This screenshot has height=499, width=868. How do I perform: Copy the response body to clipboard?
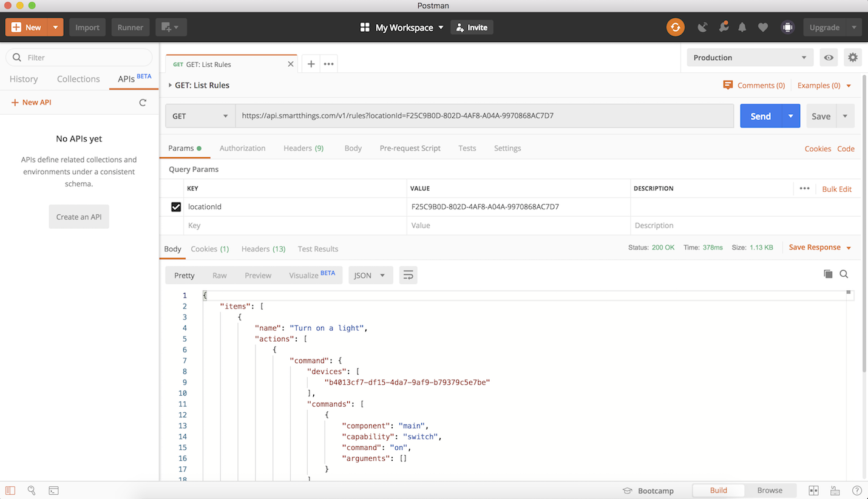click(828, 274)
